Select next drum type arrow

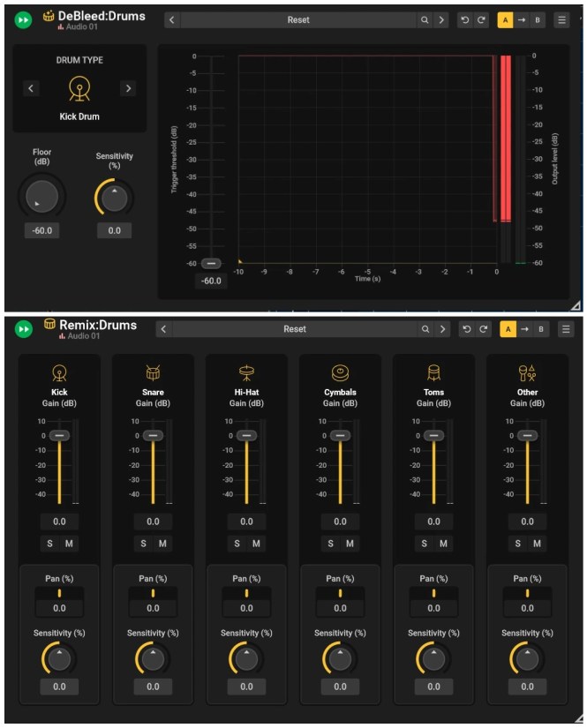point(128,88)
